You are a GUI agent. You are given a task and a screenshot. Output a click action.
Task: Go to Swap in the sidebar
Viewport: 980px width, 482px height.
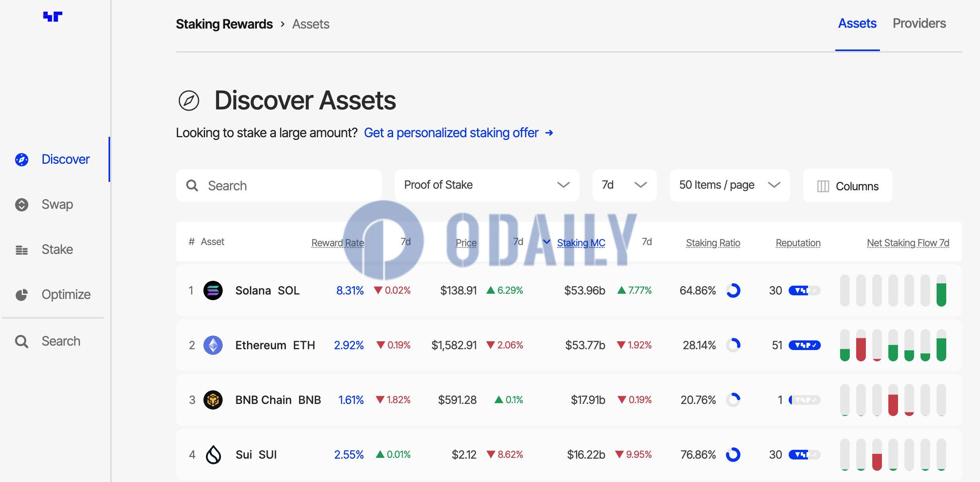(57, 205)
